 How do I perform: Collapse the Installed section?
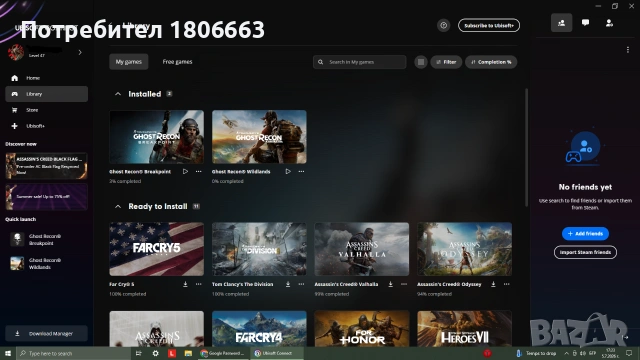[x=118, y=94]
